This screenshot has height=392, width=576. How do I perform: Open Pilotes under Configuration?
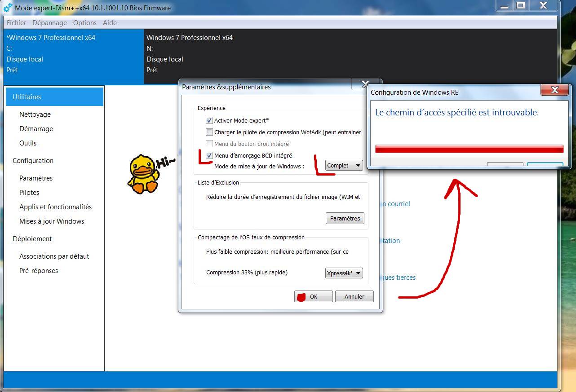point(29,192)
